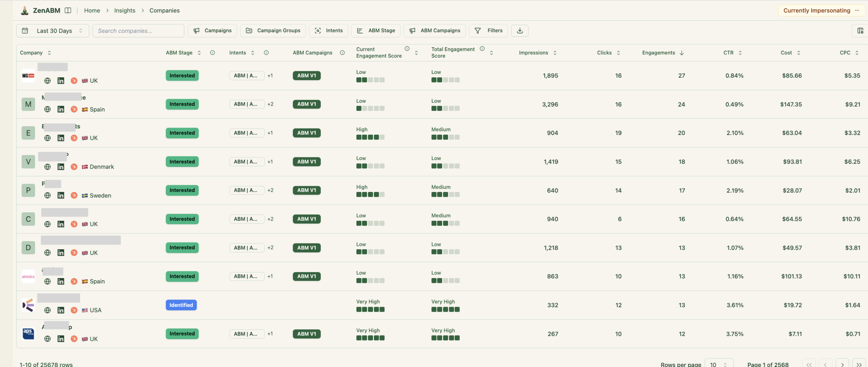Open the Filters panel
Viewport: 868px width, 367px height.
click(488, 31)
